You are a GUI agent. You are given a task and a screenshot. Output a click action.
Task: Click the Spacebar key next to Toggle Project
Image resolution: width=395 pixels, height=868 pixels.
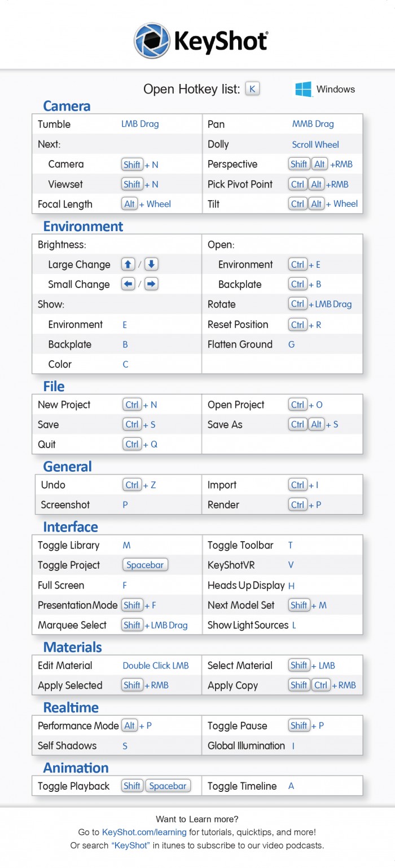click(x=145, y=565)
